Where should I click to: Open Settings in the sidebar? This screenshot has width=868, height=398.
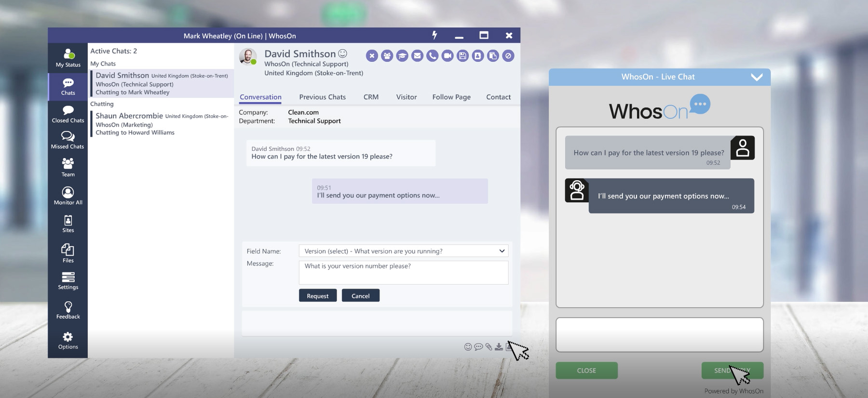click(68, 281)
